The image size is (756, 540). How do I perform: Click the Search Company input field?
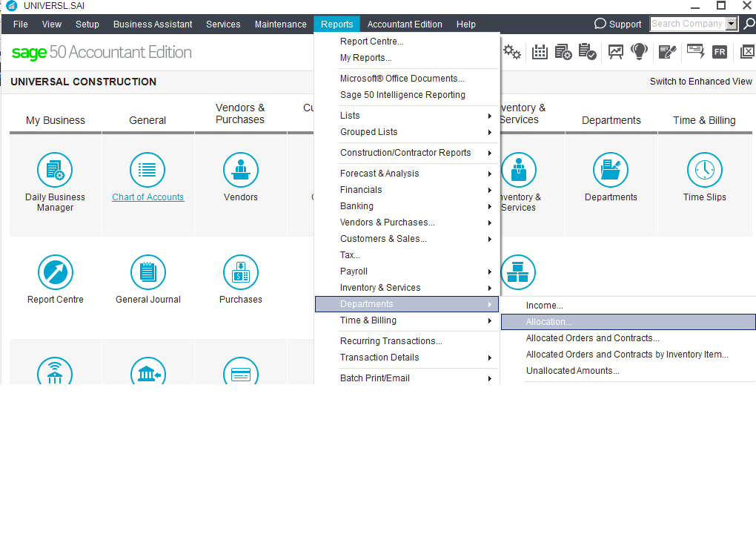click(688, 24)
